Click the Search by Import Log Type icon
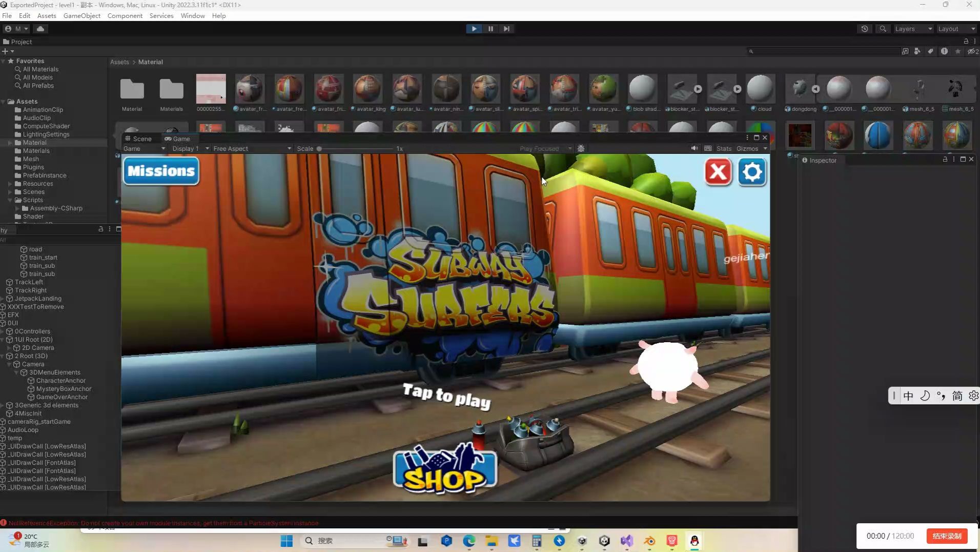 pyautogui.click(x=944, y=51)
